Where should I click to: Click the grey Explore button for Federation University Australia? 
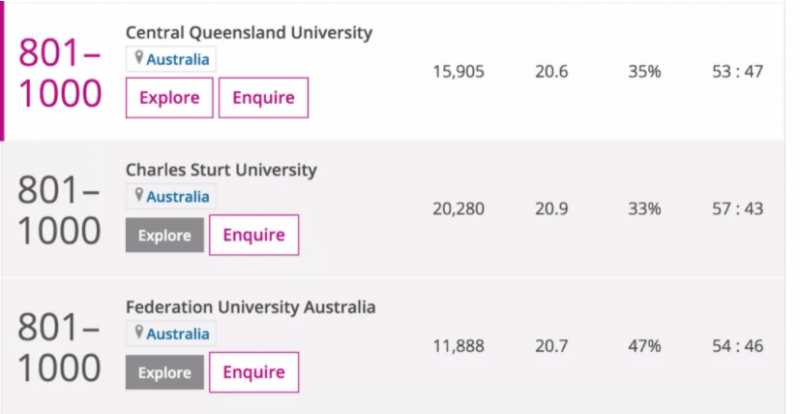coord(165,372)
